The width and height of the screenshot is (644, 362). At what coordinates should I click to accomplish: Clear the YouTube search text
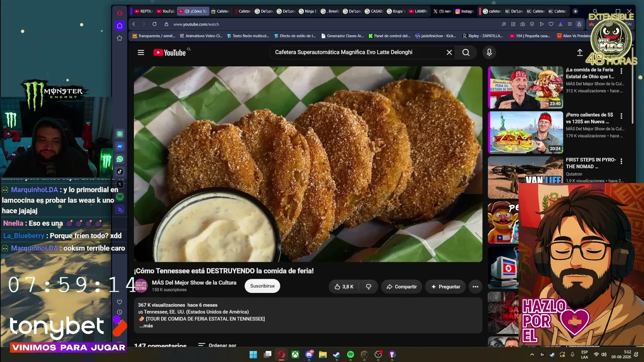[x=449, y=52]
